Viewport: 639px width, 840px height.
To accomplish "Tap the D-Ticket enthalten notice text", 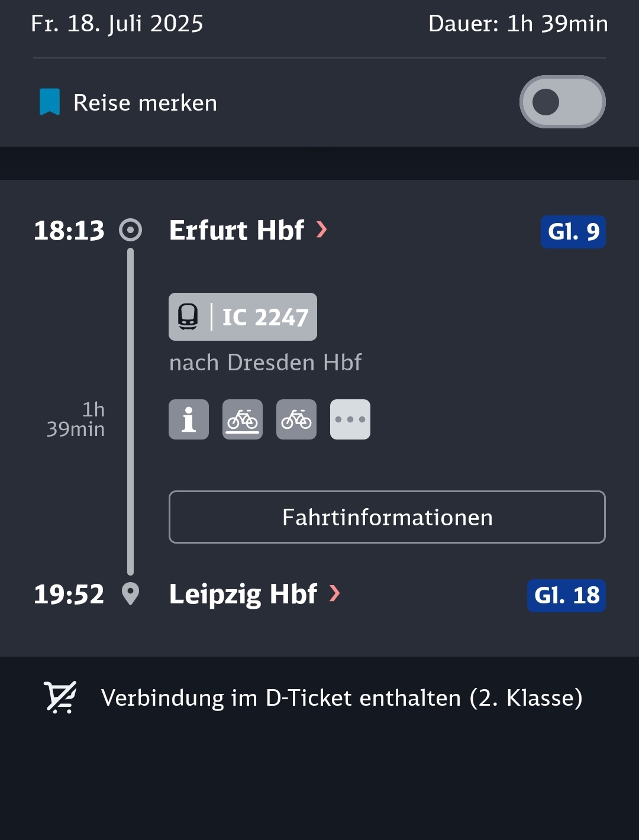I will (x=342, y=698).
